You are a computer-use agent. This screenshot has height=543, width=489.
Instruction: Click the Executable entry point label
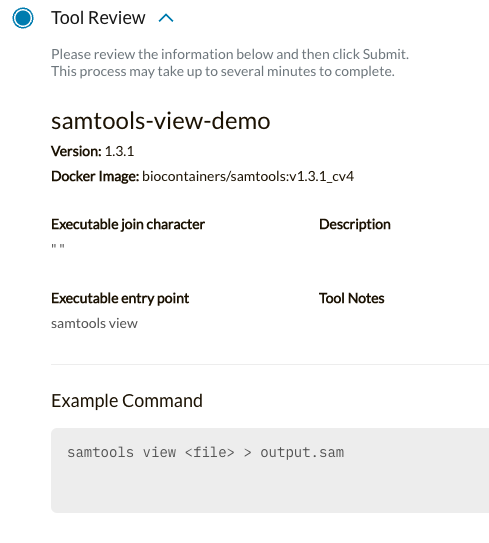pyautogui.click(x=120, y=298)
